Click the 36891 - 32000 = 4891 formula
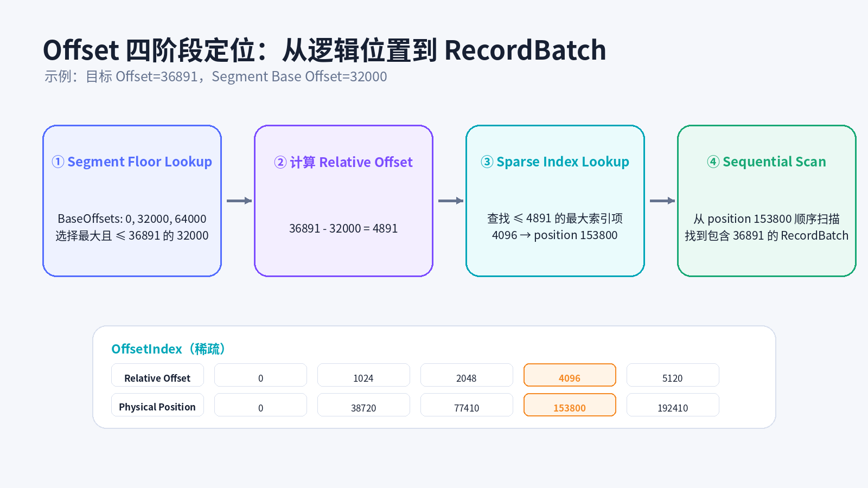 click(x=343, y=228)
